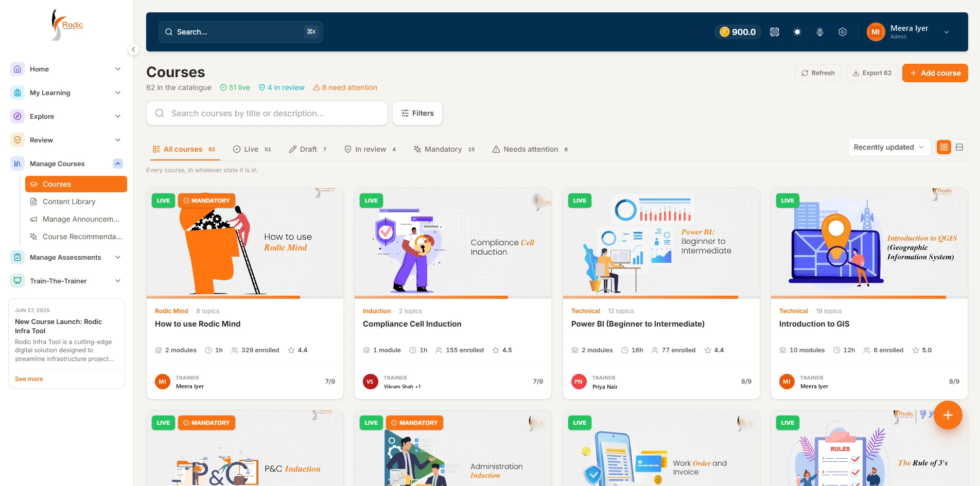980x486 pixels.
Task: Click the Home sidebar icon
Action: (x=17, y=69)
